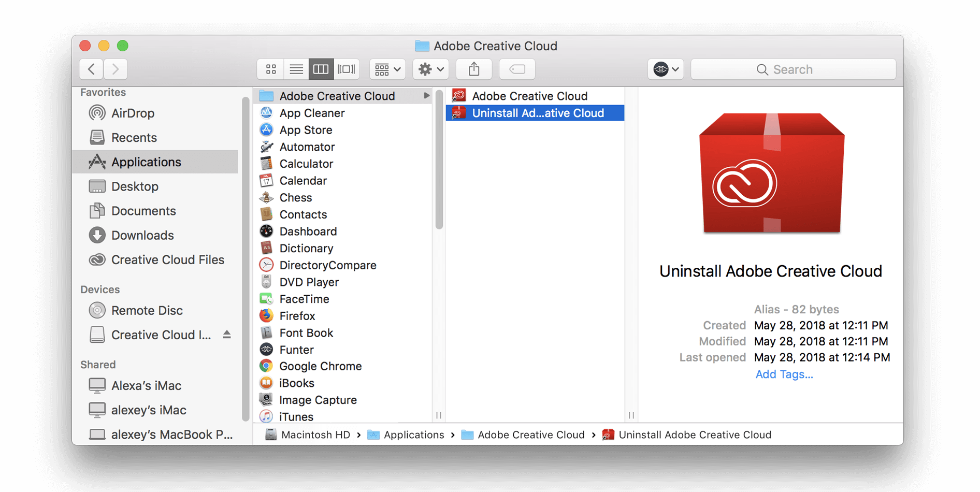
Task: Click the Share toolbar icon
Action: pos(473,69)
